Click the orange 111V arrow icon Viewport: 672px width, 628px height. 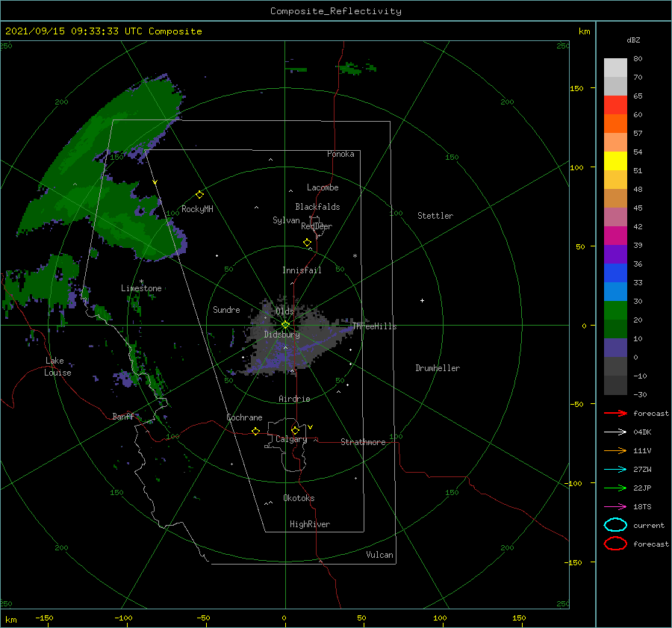pos(615,450)
